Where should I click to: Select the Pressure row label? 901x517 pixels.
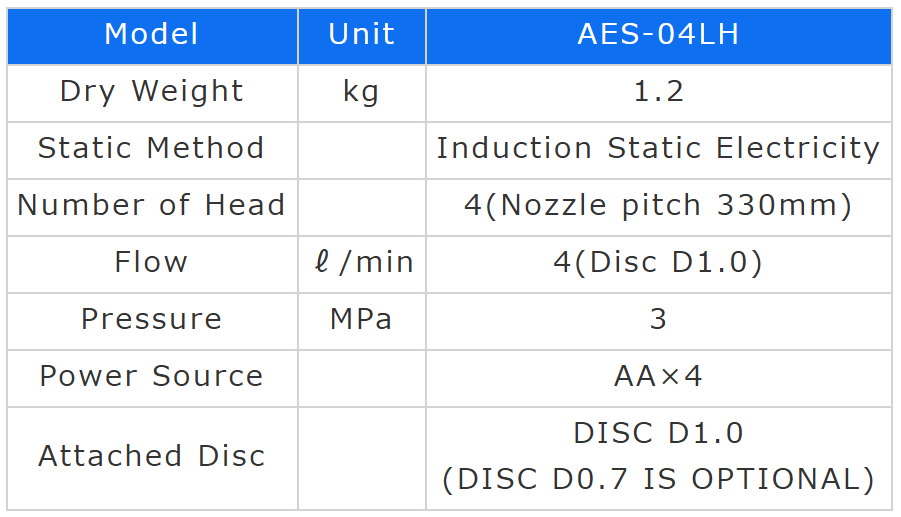tap(152, 320)
